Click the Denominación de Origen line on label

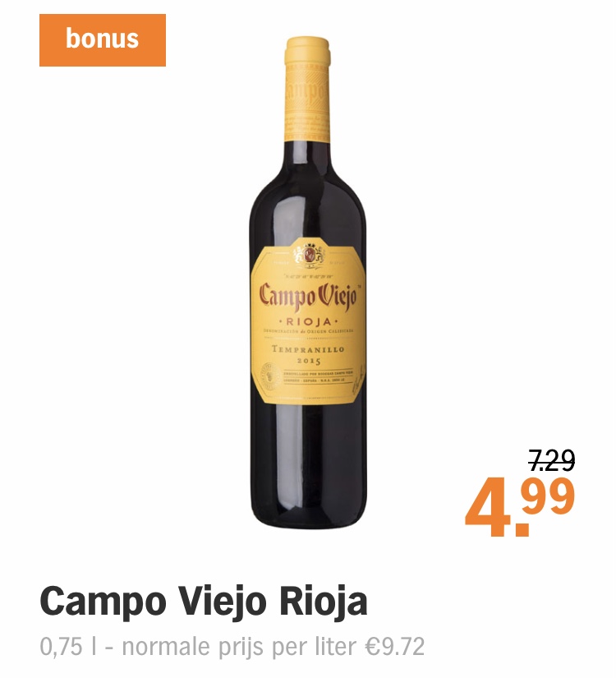(x=309, y=330)
